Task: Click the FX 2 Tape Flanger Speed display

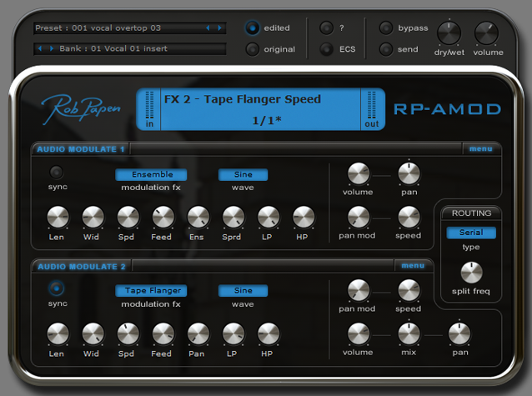Action: point(260,109)
